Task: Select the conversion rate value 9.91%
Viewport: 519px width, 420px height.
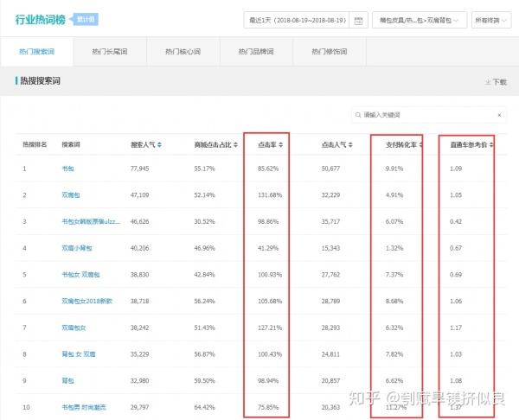Action: (x=394, y=169)
